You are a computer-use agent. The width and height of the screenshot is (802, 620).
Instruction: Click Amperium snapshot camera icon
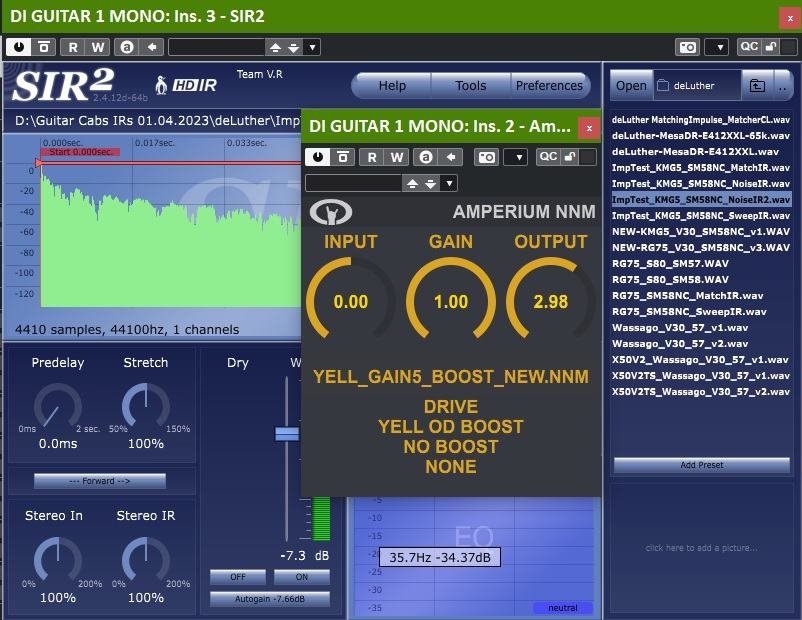pos(486,157)
